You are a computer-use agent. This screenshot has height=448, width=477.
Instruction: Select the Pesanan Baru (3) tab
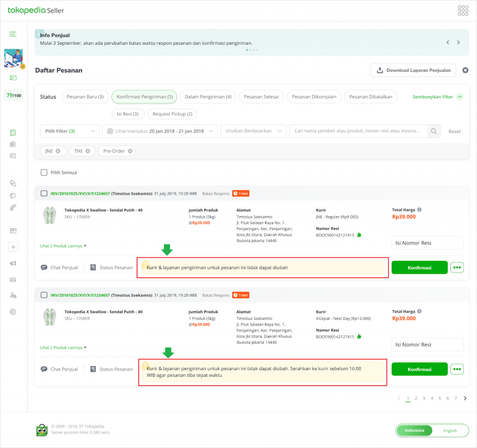click(85, 97)
